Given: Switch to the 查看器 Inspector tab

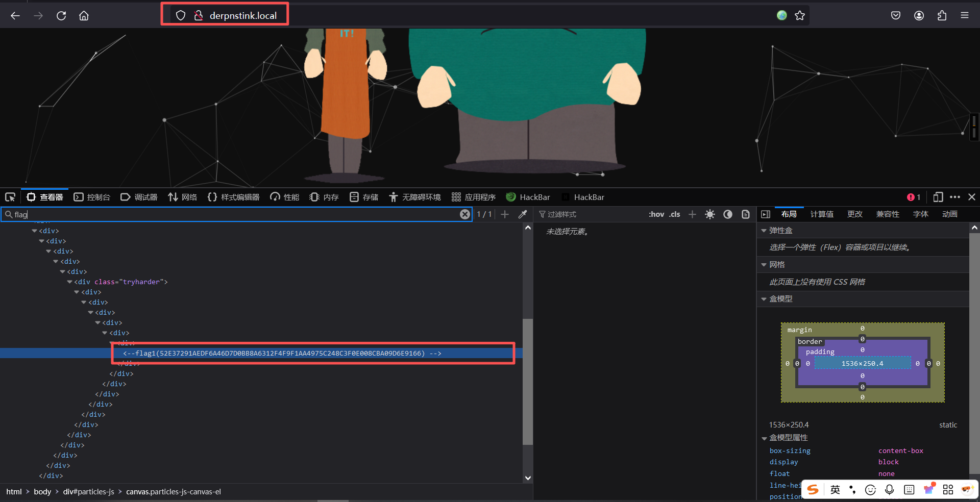Looking at the screenshot, I should coord(45,197).
